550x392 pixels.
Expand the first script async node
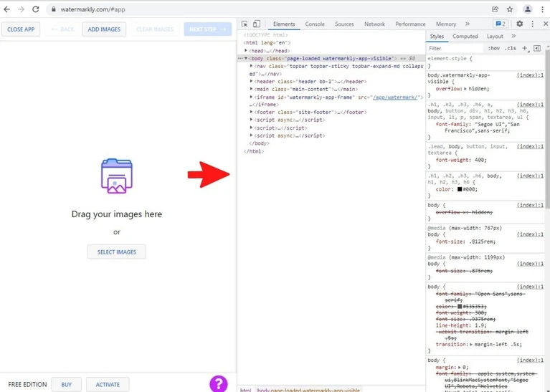tap(252, 120)
